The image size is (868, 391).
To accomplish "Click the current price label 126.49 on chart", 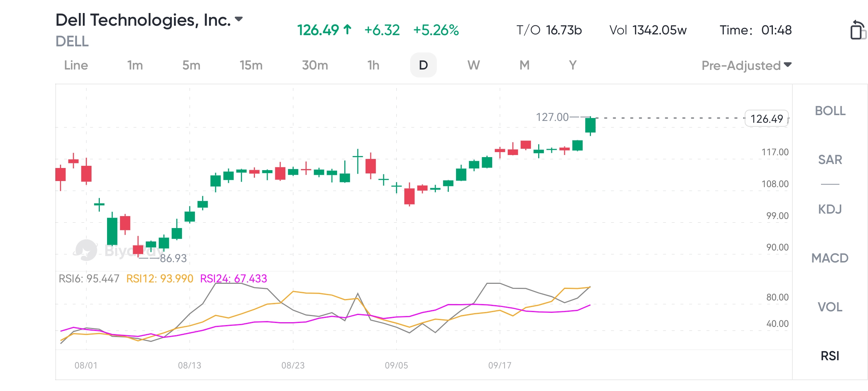I will 767,118.
